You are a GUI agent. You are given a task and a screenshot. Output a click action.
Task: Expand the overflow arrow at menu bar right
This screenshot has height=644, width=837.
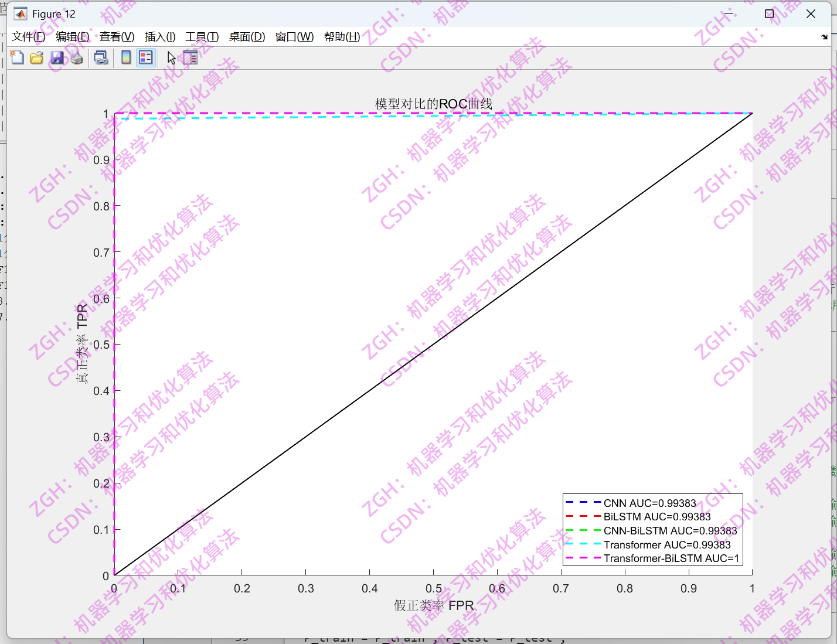coord(824,36)
